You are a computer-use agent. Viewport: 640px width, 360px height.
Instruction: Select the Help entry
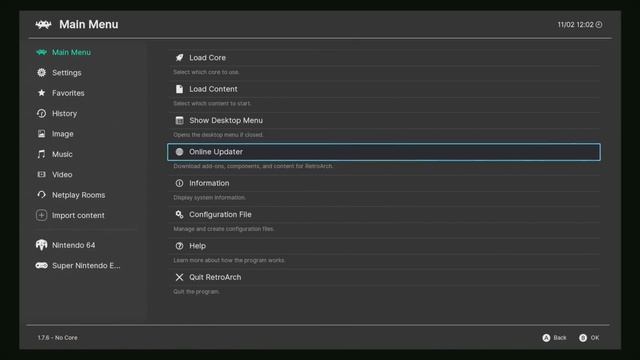click(x=384, y=246)
